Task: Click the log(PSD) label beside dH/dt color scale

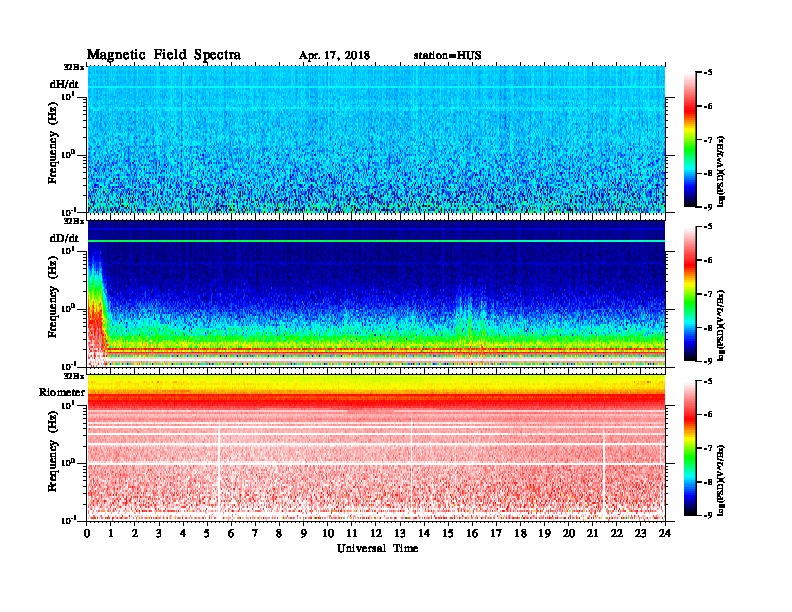Action: [721, 171]
